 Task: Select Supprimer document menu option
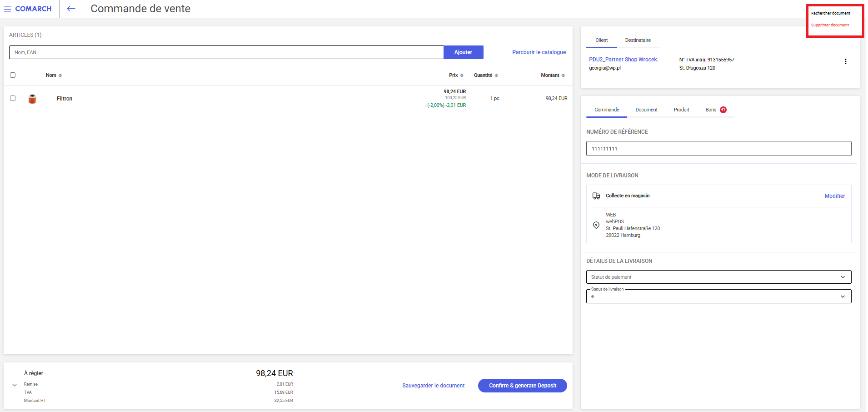point(830,25)
